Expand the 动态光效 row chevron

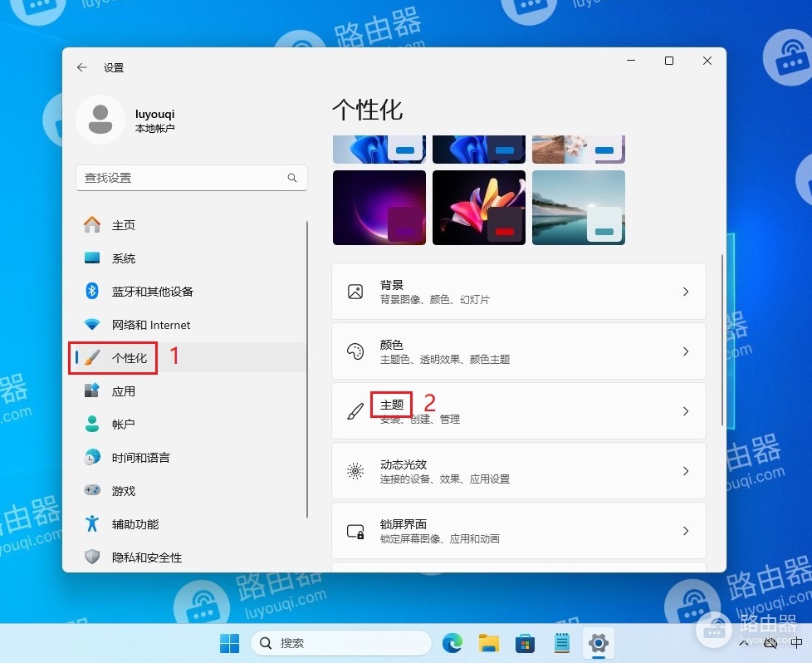pyautogui.click(x=686, y=471)
